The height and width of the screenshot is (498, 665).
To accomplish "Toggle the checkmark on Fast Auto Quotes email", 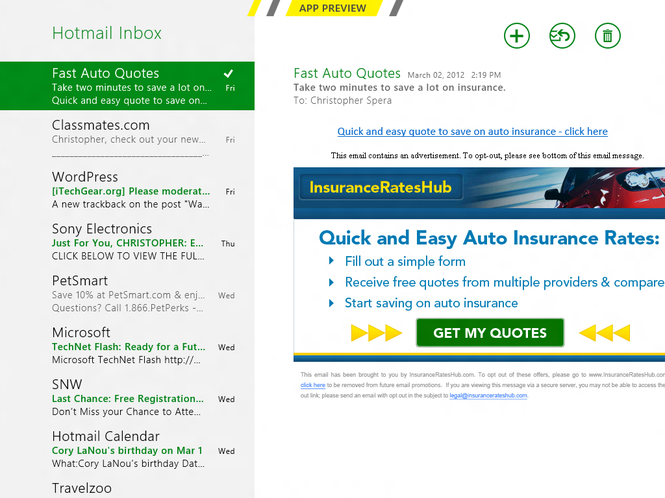I will (229, 73).
